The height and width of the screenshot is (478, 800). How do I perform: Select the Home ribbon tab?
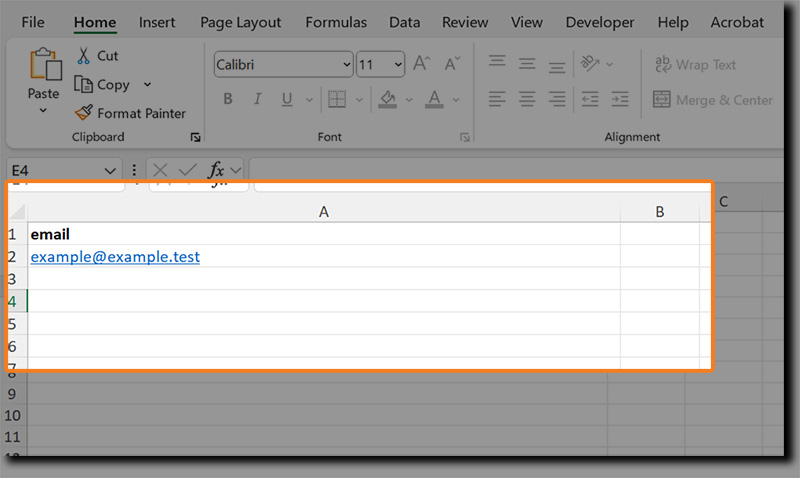coord(95,22)
